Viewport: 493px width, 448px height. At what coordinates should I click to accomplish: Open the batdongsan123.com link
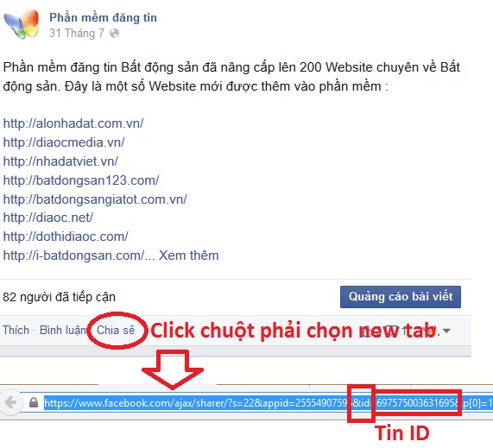81,180
